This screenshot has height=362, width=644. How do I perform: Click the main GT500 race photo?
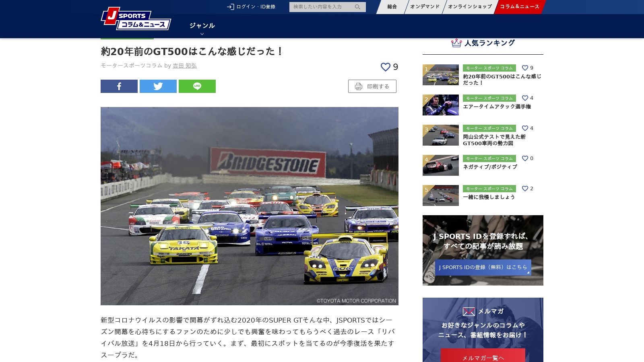click(250, 206)
